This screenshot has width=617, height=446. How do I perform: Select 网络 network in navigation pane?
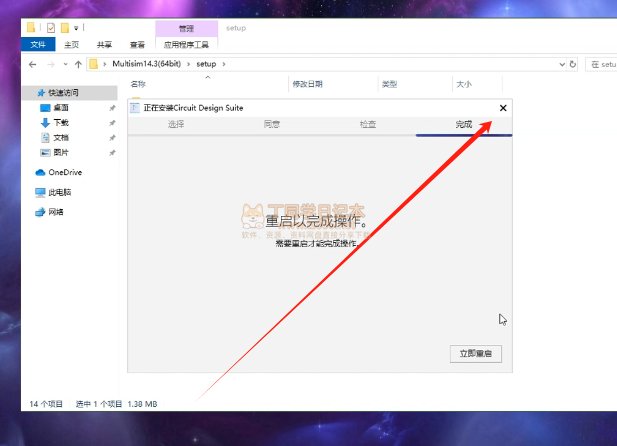tap(56, 212)
